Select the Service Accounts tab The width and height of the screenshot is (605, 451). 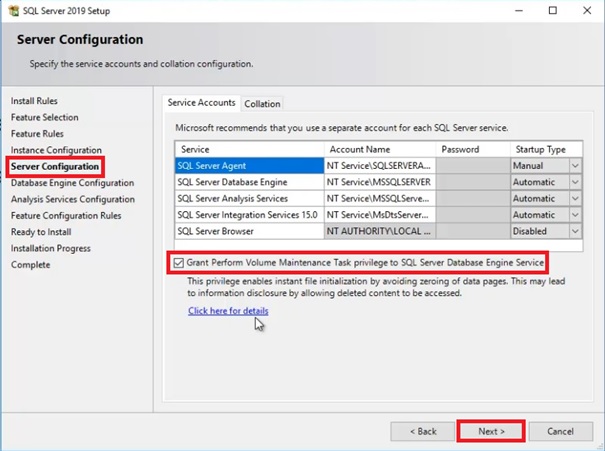[x=201, y=103]
